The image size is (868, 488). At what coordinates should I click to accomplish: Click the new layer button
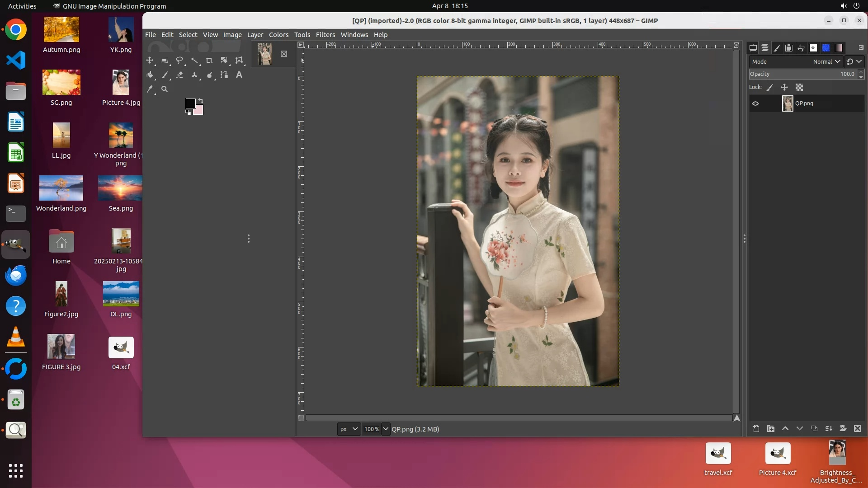[756, 428]
